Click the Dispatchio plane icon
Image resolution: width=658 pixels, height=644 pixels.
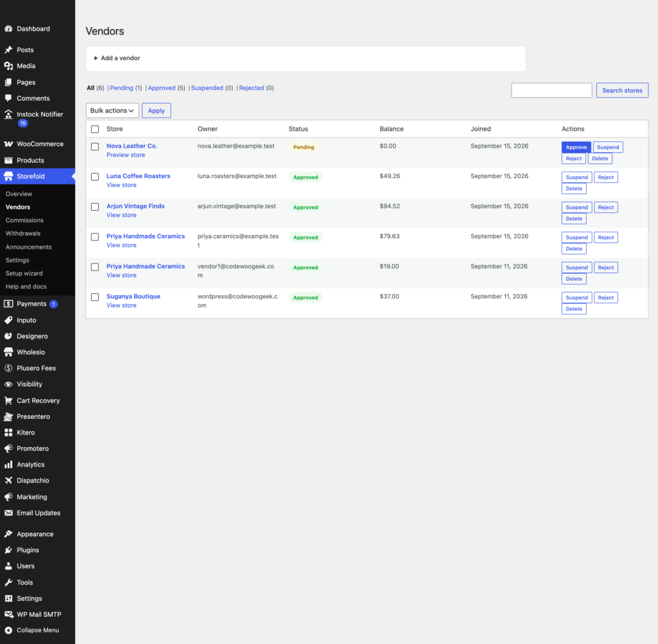click(x=8, y=480)
